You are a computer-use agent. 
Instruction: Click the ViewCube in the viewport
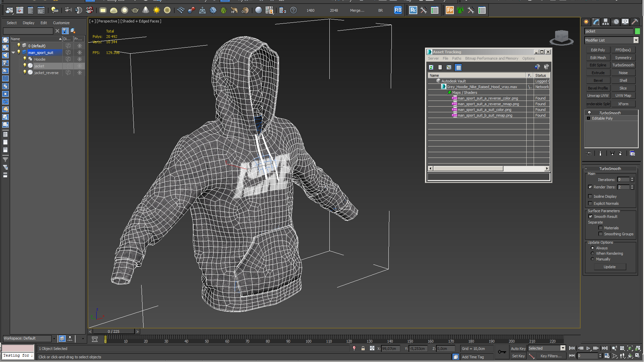[x=561, y=37]
